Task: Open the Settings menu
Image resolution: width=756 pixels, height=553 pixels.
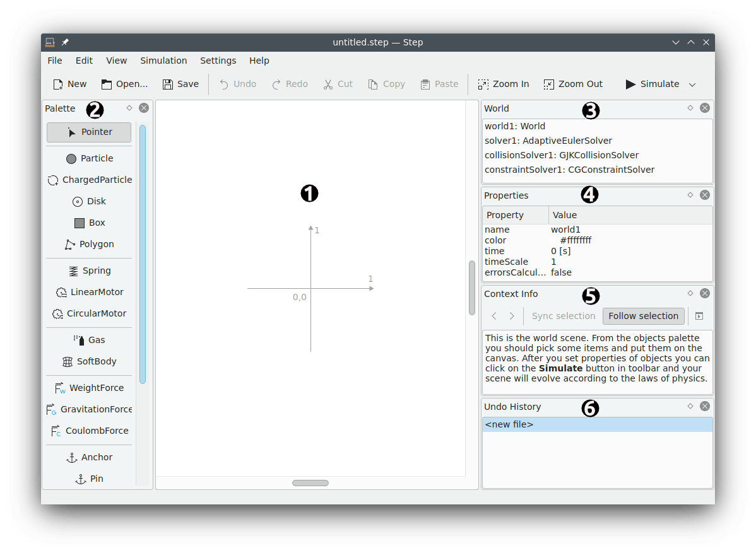Action: (218, 61)
